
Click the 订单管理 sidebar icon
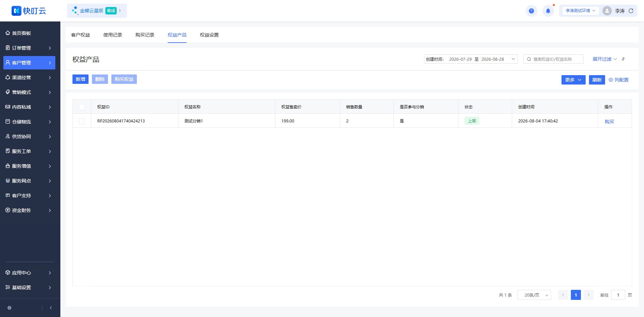[8, 48]
